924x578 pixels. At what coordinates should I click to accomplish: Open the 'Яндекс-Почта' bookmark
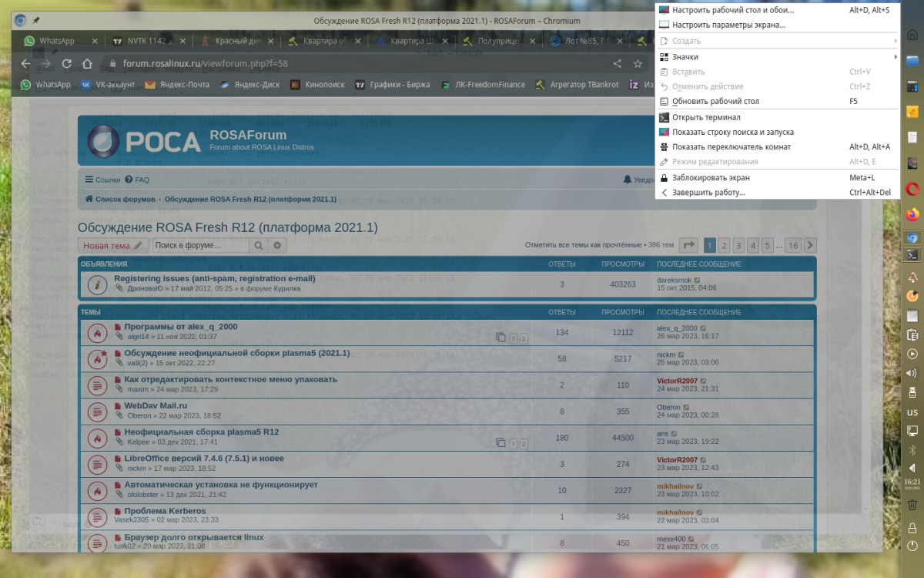(176, 85)
